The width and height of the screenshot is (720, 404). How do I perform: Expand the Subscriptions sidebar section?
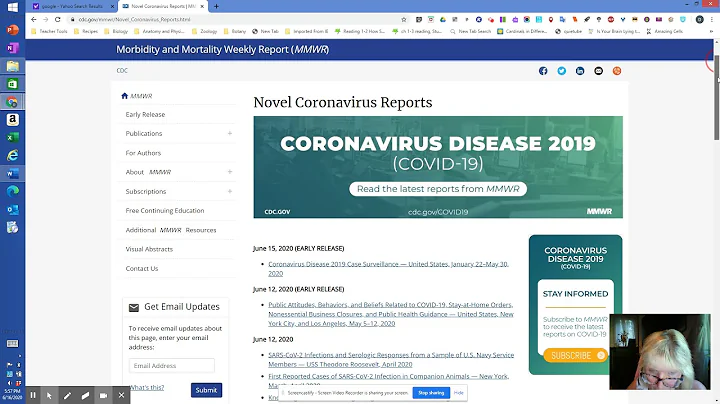coord(230,191)
